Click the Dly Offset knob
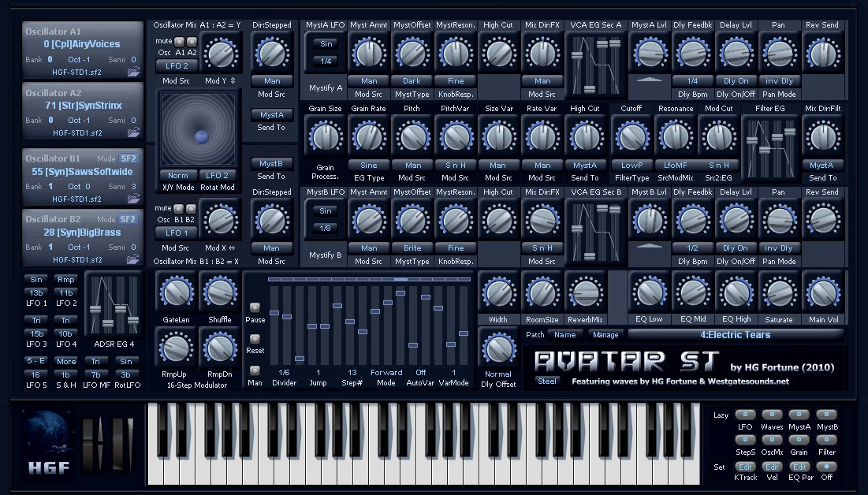Image resolution: width=868 pixels, height=495 pixels. [499, 349]
